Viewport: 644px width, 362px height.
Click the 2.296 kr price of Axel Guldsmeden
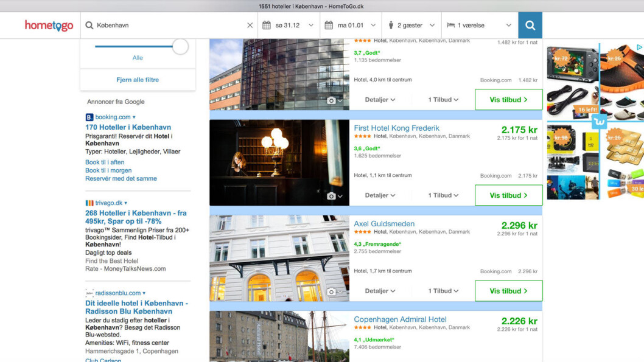tap(519, 225)
